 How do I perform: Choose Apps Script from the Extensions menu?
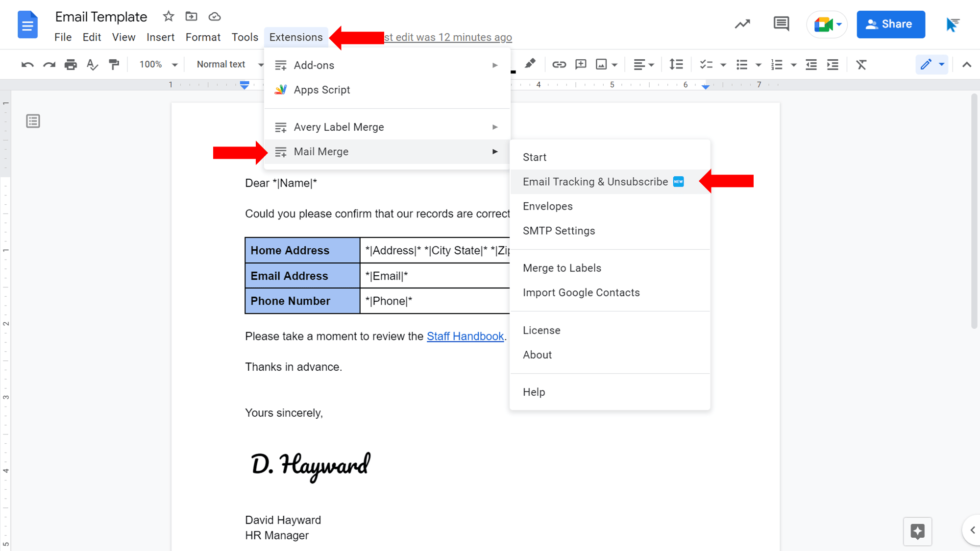[x=322, y=90]
